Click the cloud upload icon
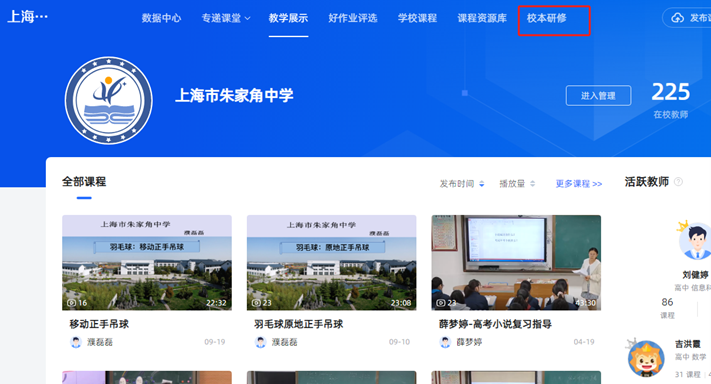The height and width of the screenshot is (384, 711). click(x=677, y=18)
